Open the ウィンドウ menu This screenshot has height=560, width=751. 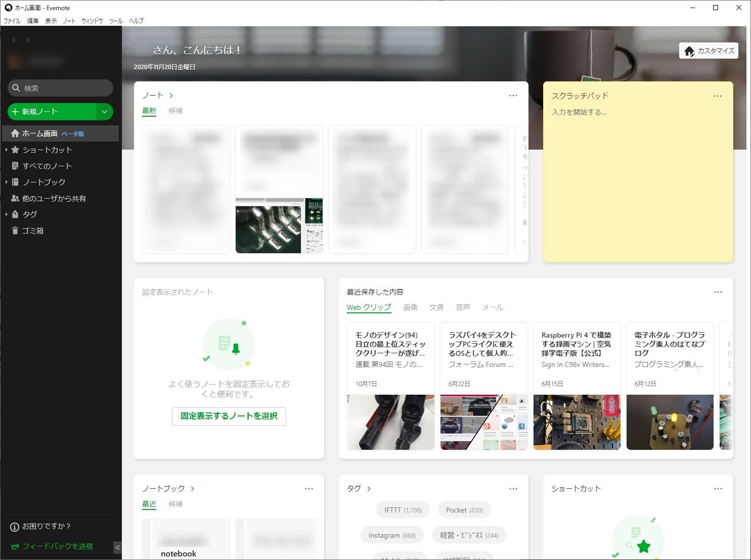click(x=92, y=21)
